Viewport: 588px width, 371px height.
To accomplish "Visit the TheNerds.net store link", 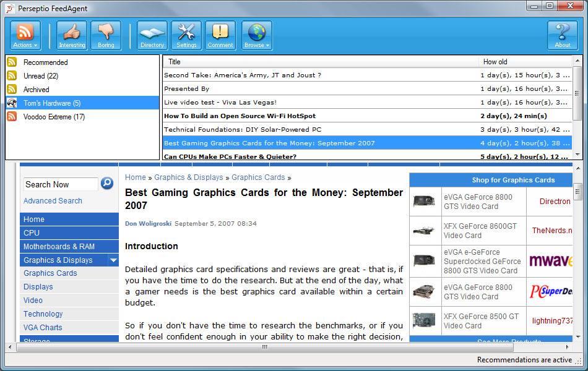I will 552,231.
